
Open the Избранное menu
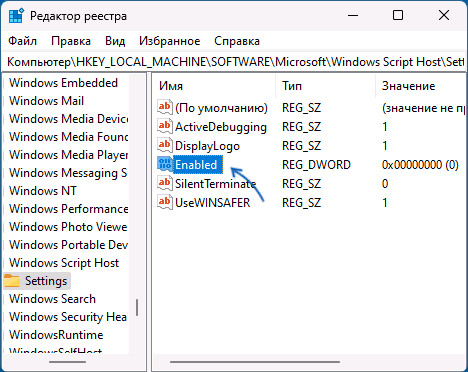pos(170,41)
